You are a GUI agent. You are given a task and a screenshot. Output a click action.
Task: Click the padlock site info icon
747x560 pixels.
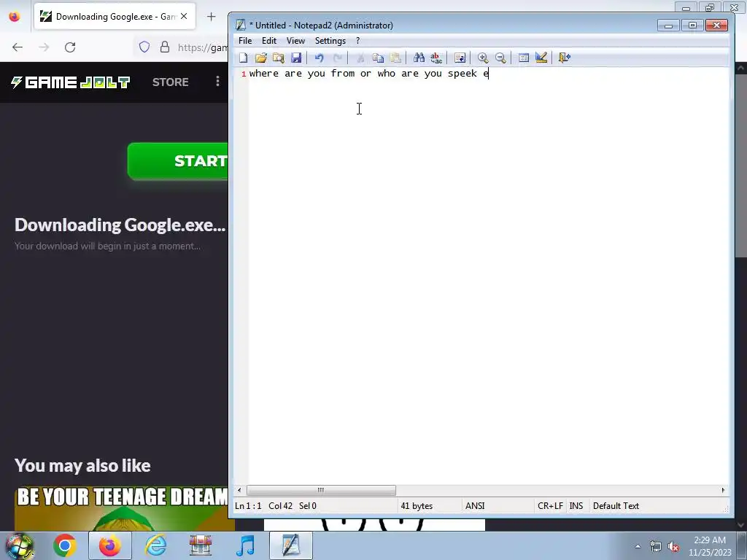[165, 47]
